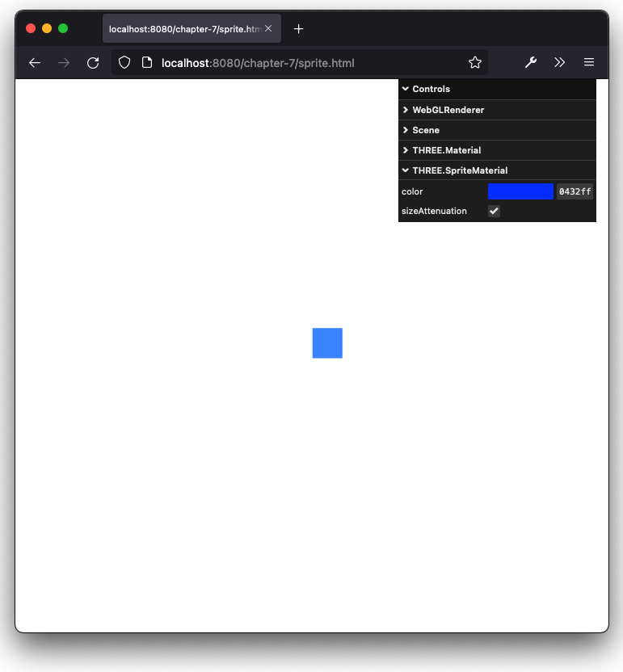This screenshot has width=623, height=672.
Task: Expand the WebGLRenderer folder
Action: click(x=497, y=110)
